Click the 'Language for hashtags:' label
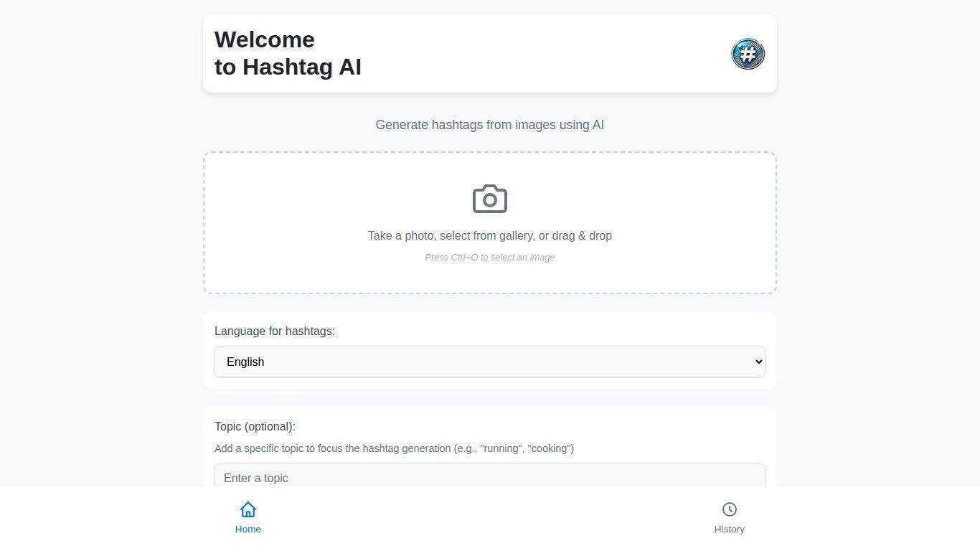 (275, 331)
